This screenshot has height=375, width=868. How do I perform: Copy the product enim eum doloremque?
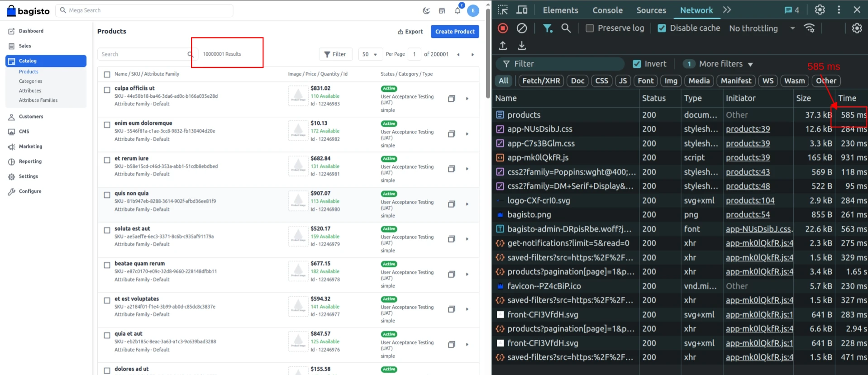point(451,134)
